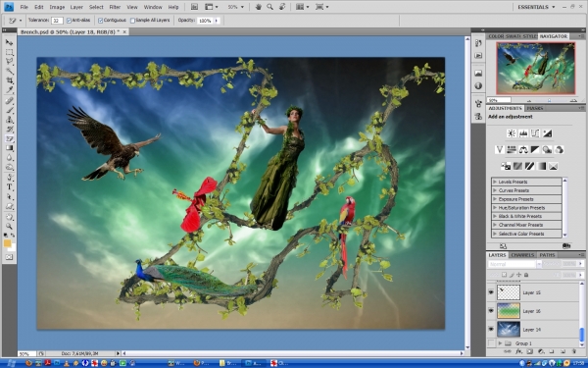Click the foreground color swatch
The image size is (588, 368).
point(7,243)
